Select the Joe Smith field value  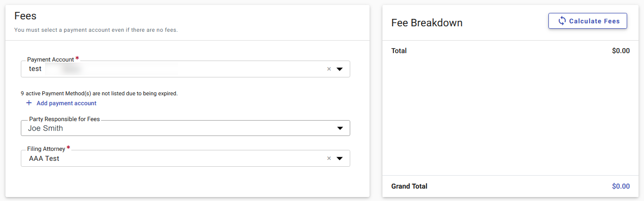coord(46,128)
